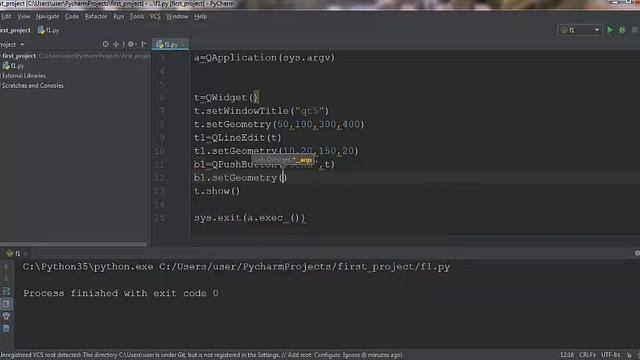Click the stop button next to debug icon
The image size is (640, 360).
pyautogui.click(x=635, y=30)
